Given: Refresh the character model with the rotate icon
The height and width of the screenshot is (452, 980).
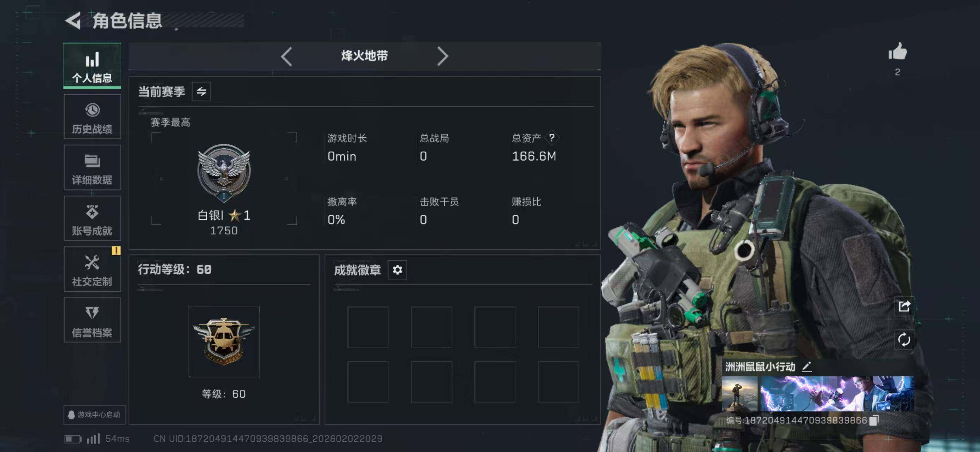Looking at the screenshot, I should pyautogui.click(x=904, y=339).
